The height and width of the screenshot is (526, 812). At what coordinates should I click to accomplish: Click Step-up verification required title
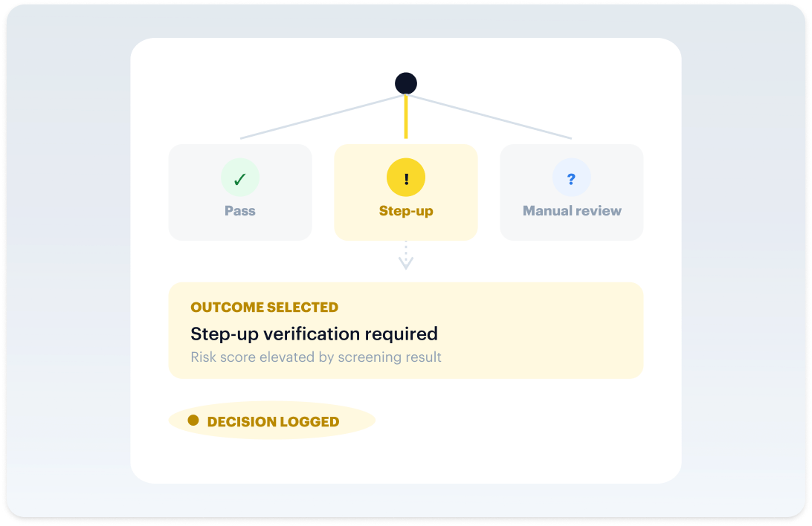[314, 334]
